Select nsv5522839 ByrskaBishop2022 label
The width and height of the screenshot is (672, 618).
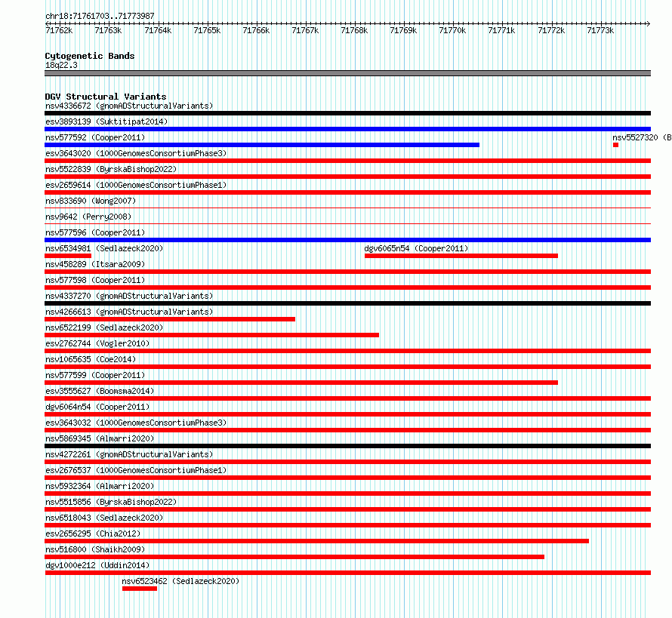coord(111,169)
